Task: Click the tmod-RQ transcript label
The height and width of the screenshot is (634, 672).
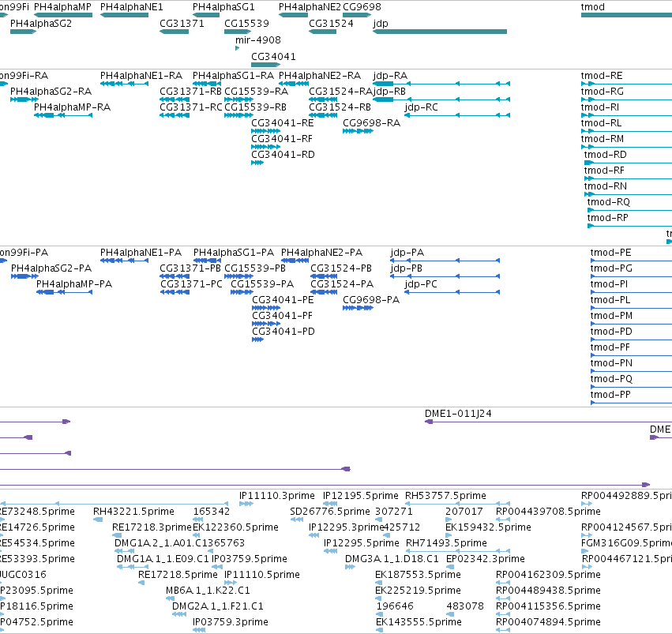Action: [x=609, y=202]
